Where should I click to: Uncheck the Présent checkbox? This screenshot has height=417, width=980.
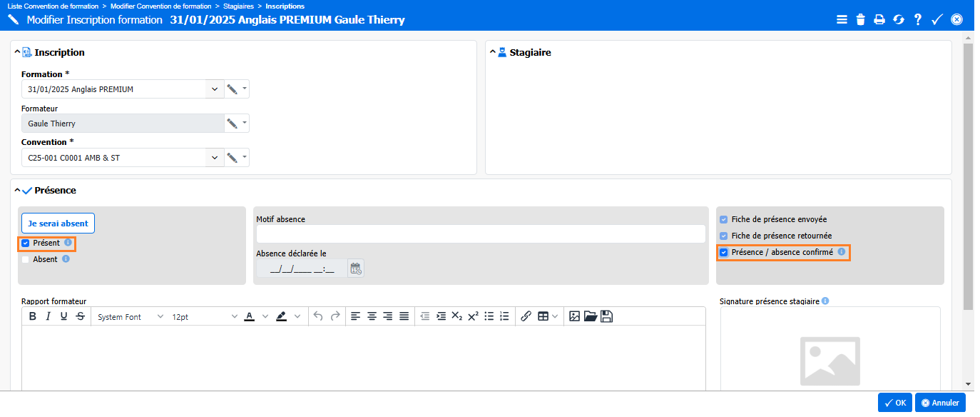point(26,243)
